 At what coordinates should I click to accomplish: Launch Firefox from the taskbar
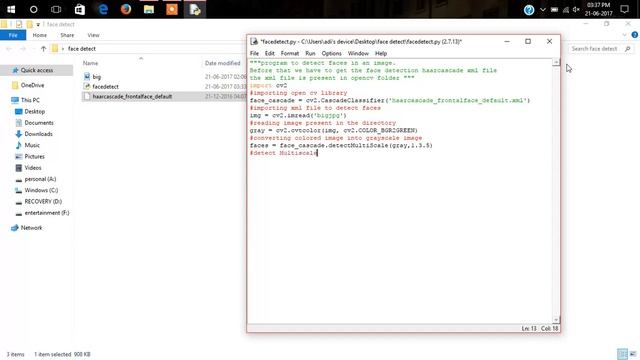[x=126, y=9]
